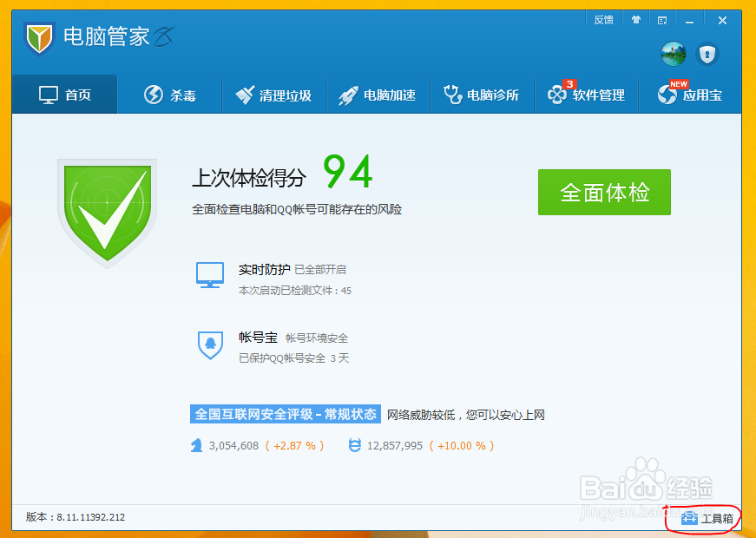The image size is (756, 538).
Task: Open the 应用宝 app store tab
Action: click(690, 95)
